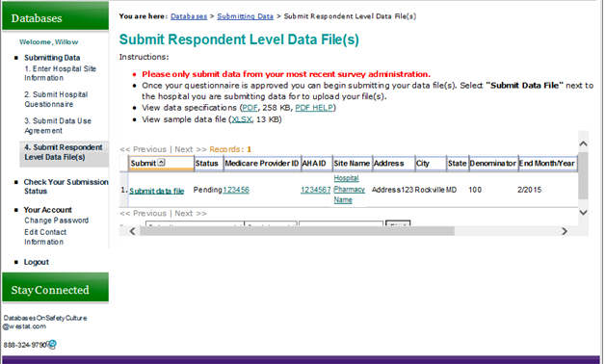Click top Previous pagination link
The height and width of the screenshot is (364, 605).
[x=144, y=149]
